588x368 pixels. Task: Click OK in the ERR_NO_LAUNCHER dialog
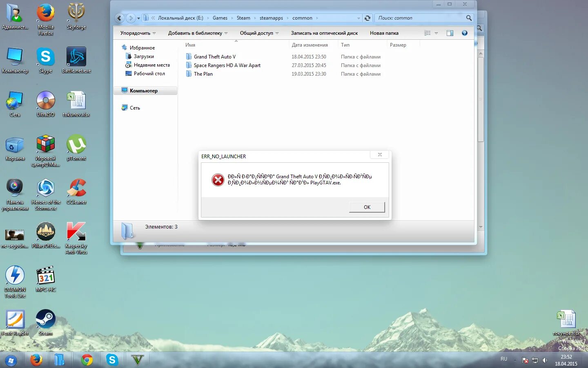pos(367,207)
